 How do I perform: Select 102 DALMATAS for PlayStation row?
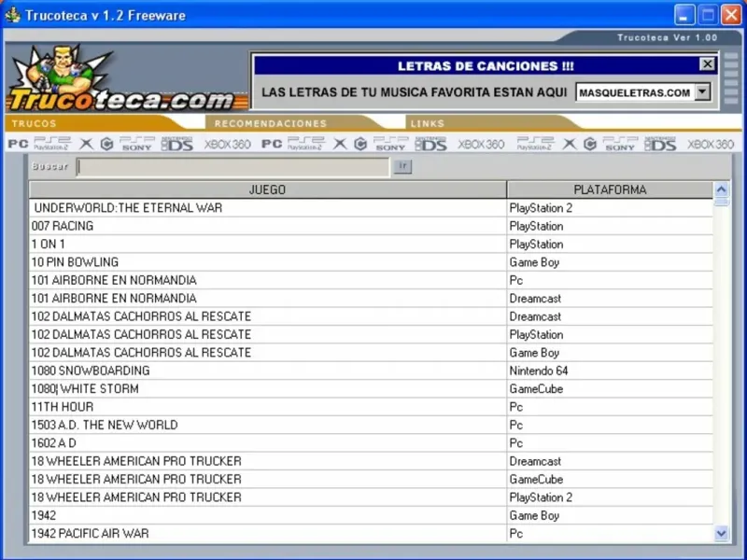[x=371, y=334]
